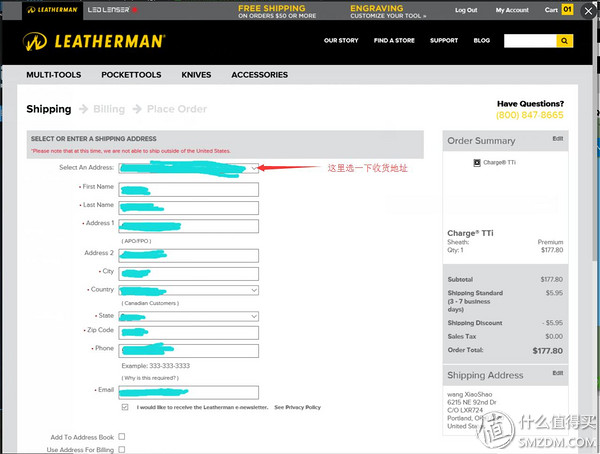Open the SUPPORT link
Viewport: 600px width, 454px height.
point(444,40)
